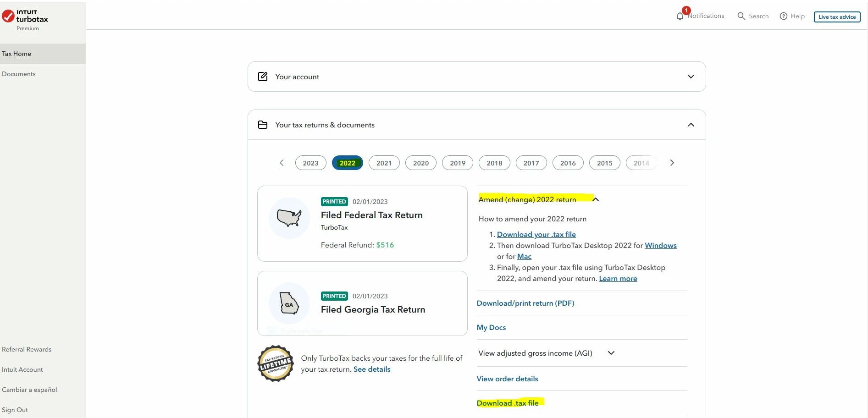Click Download your .tax file link
This screenshot has width=868, height=418.
click(x=536, y=234)
